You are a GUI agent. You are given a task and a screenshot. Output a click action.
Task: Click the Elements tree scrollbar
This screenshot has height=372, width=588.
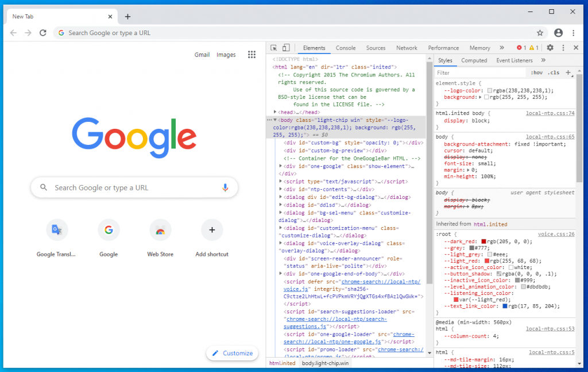coord(430,172)
